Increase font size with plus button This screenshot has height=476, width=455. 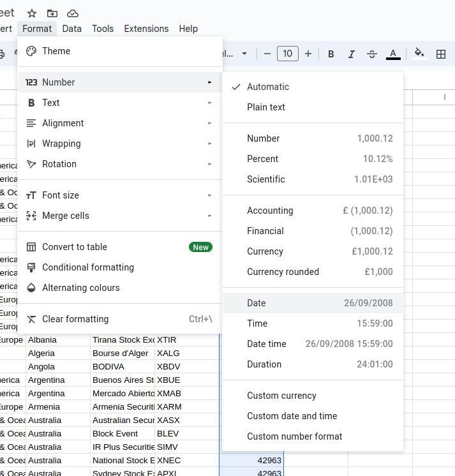click(x=308, y=54)
